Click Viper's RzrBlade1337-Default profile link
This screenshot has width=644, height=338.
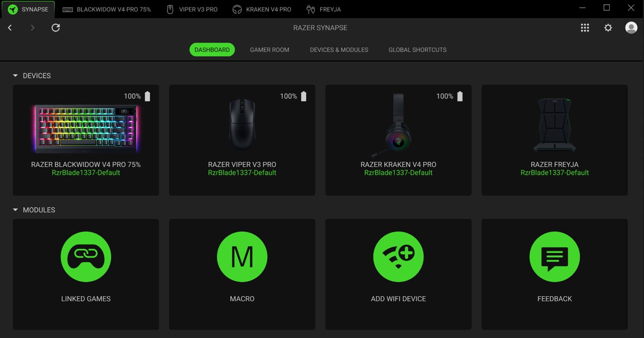(x=242, y=173)
